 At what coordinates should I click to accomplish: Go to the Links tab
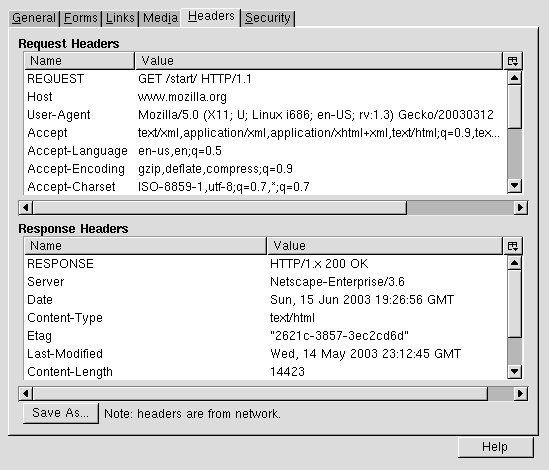120,18
